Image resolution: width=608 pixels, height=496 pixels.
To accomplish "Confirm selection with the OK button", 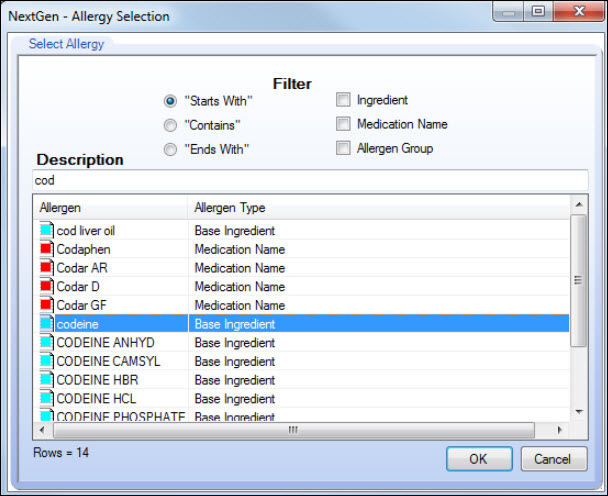I will [x=479, y=459].
